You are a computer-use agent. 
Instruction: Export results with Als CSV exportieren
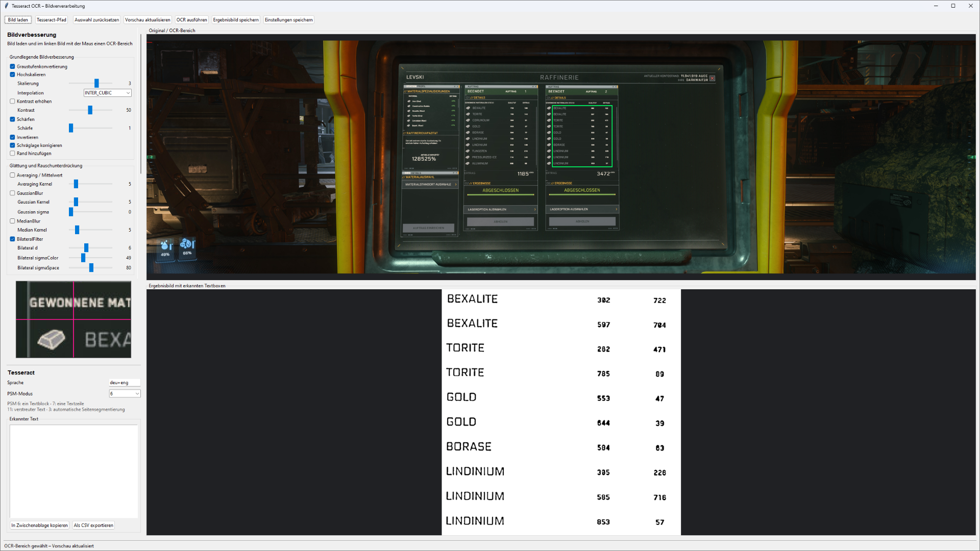(x=93, y=525)
